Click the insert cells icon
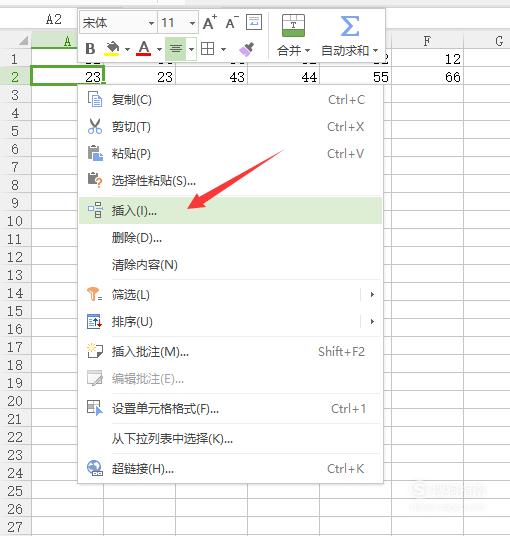510x536 pixels. coord(95,210)
